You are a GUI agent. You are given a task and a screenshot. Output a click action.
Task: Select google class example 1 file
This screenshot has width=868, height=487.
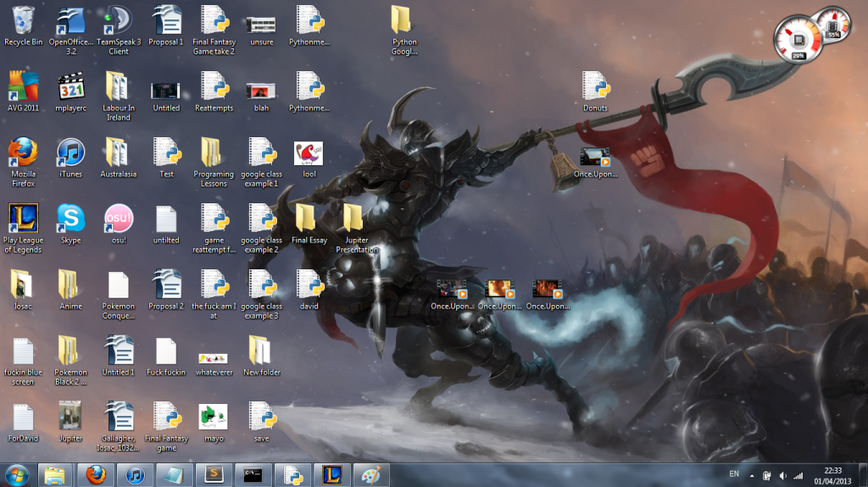pyautogui.click(x=261, y=152)
